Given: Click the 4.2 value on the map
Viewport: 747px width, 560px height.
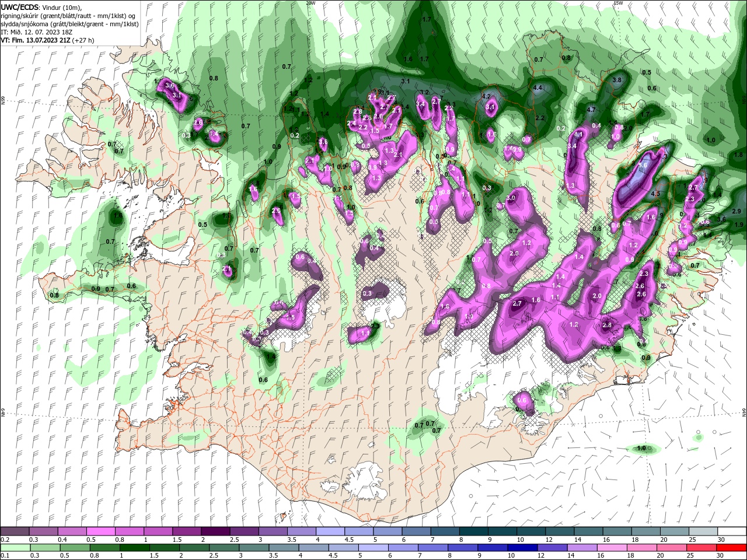Looking at the screenshot, I should pyautogui.click(x=485, y=96).
